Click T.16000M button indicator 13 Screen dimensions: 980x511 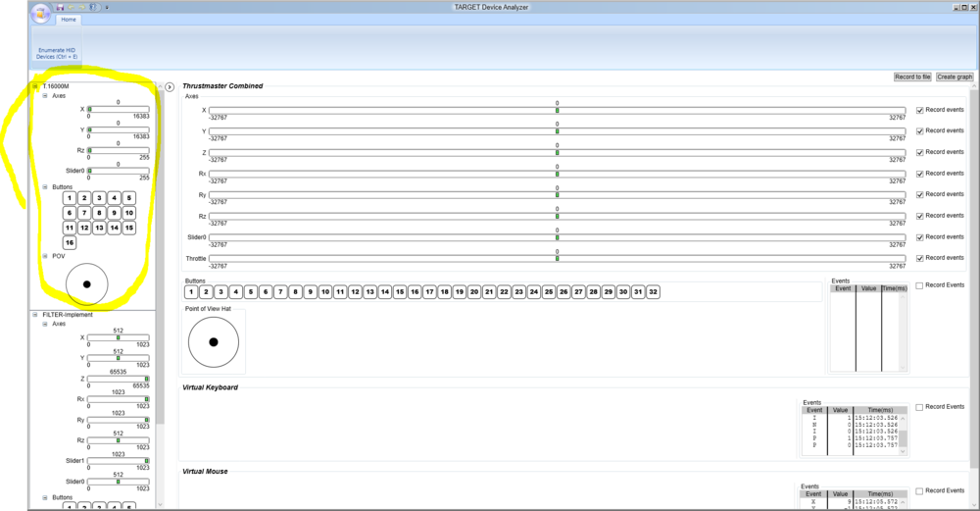click(99, 228)
